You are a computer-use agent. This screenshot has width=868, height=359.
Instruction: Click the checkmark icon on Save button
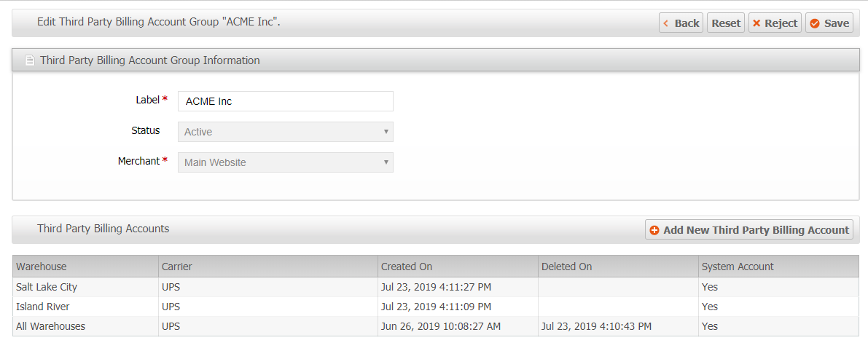tap(815, 23)
